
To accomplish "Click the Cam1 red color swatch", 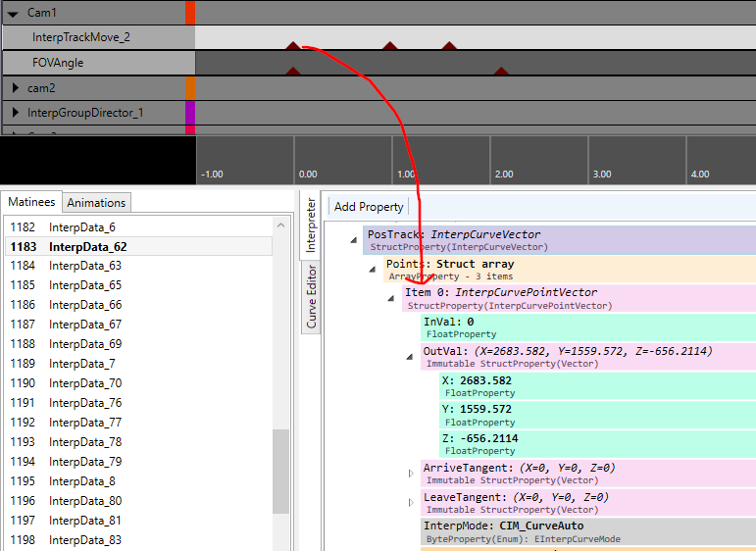I will point(190,13).
